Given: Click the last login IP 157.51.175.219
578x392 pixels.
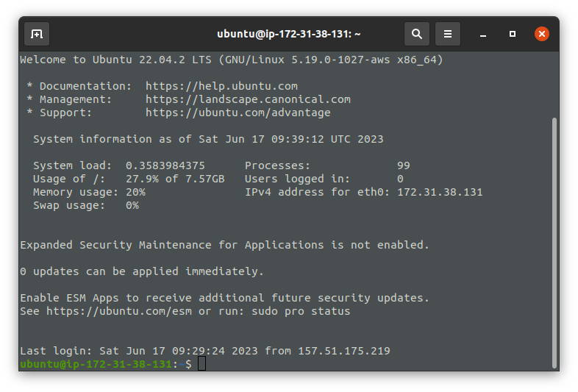Looking at the screenshot, I should coord(344,351).
